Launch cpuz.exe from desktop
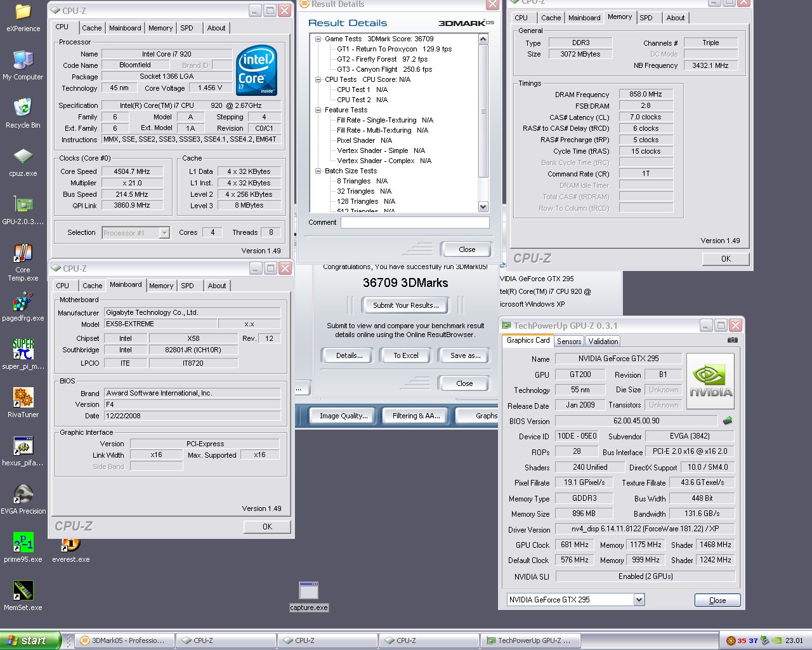This screenshot has height=650, width=812. (x=23, y=157)
